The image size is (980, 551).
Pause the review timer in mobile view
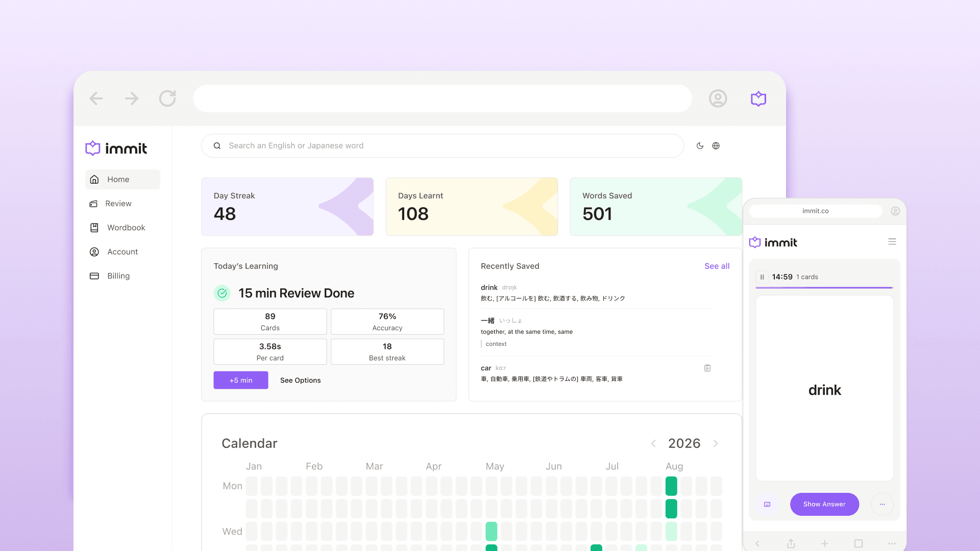(762, 277)
